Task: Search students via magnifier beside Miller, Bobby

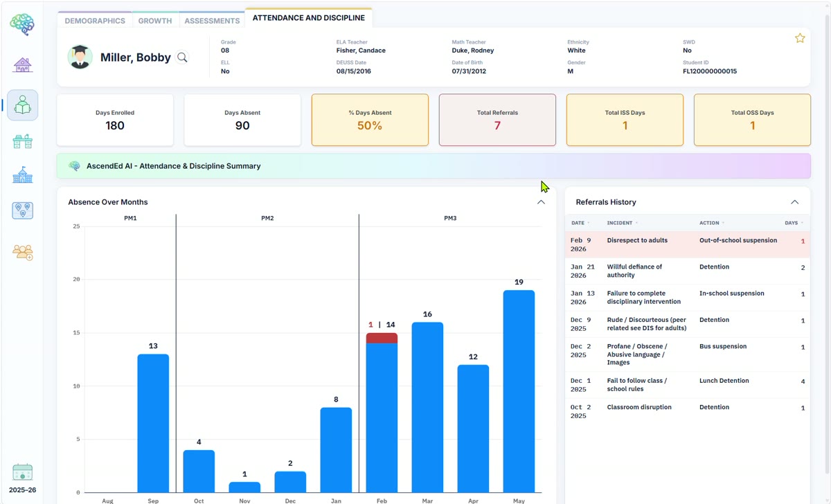Action: tap(182, 57)
